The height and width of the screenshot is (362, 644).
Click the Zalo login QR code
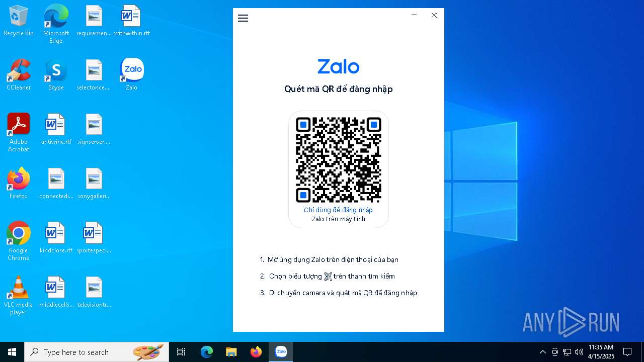[339, 160]
